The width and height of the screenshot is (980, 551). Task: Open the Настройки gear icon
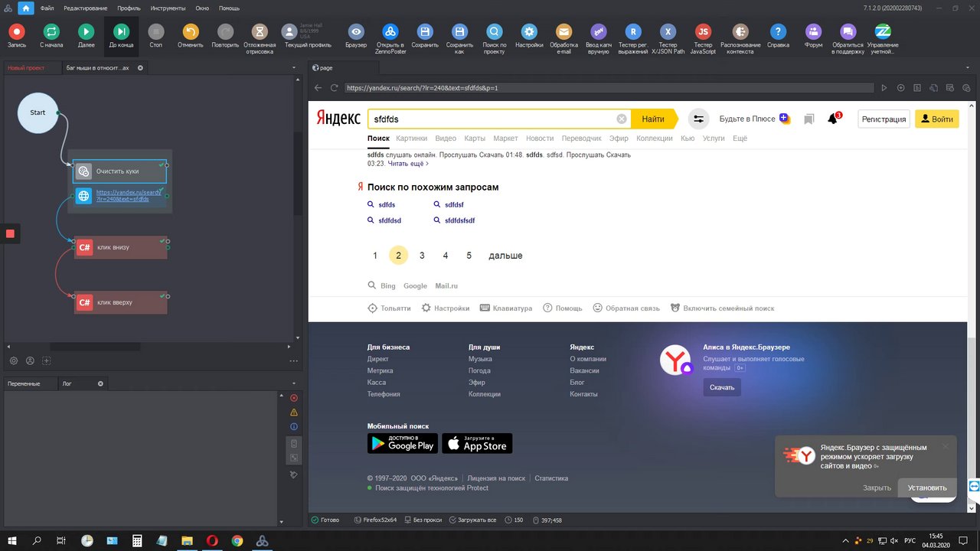(529, 32)
